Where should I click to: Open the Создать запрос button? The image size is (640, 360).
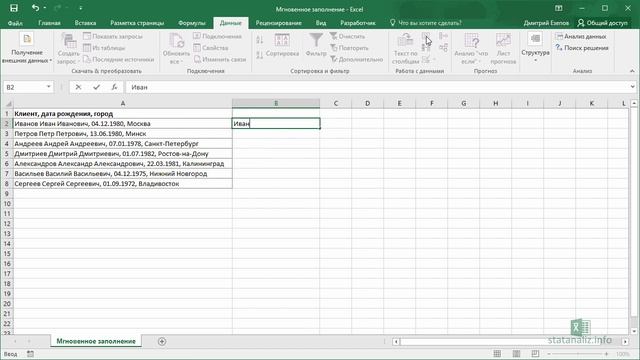click(68, 48)
